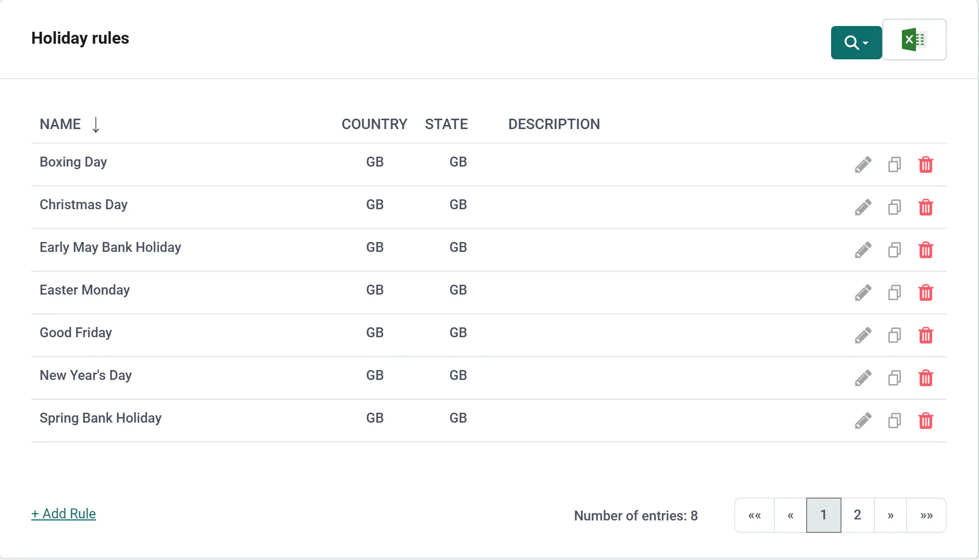Copy the Easter Monday rule
This screenshot has height=560, width=979.
895,292
